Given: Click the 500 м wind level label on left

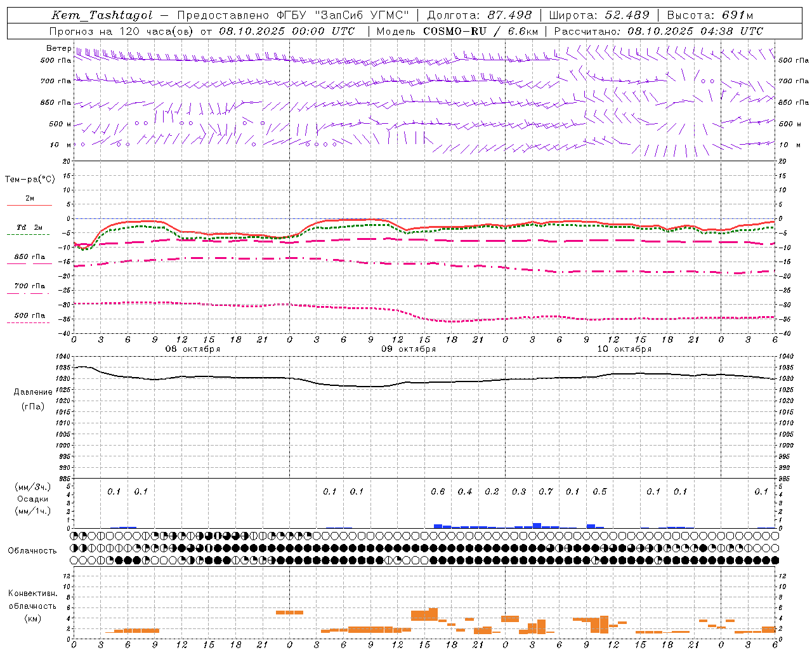Looking at the screenshot, I should tap(60, 124).
